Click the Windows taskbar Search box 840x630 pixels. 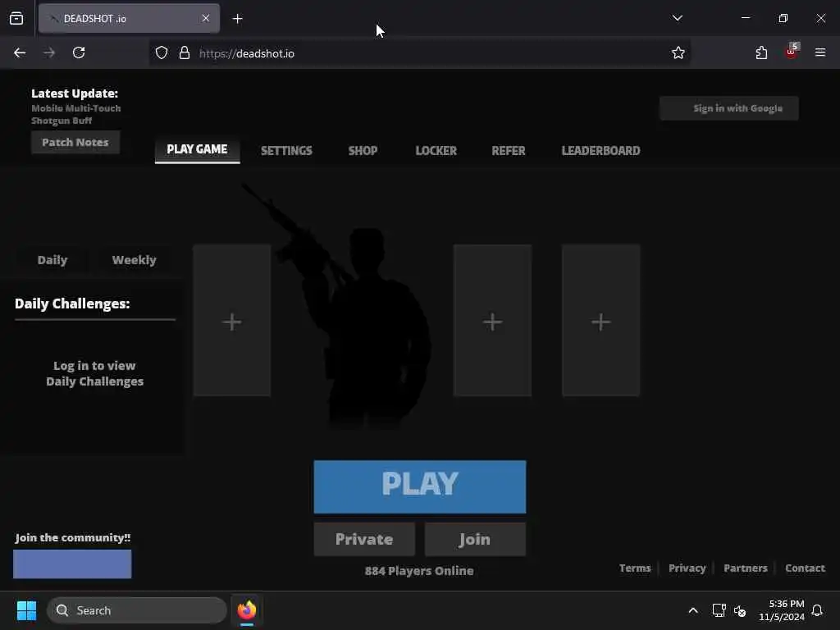pyautogui.click(x=137, y=610)
